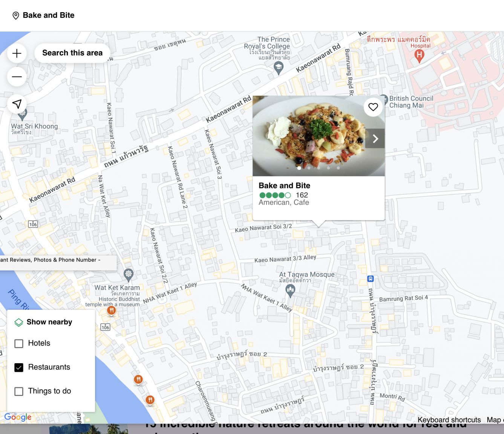
Task: Select the Wat Ket Karam temple marker
Action: (129, 275)
